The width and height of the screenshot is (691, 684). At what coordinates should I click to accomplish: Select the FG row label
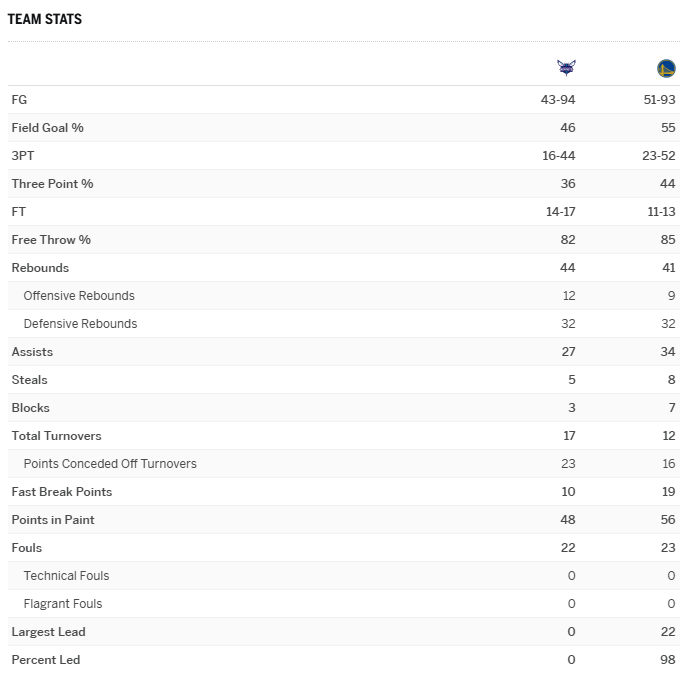point(19,100)
